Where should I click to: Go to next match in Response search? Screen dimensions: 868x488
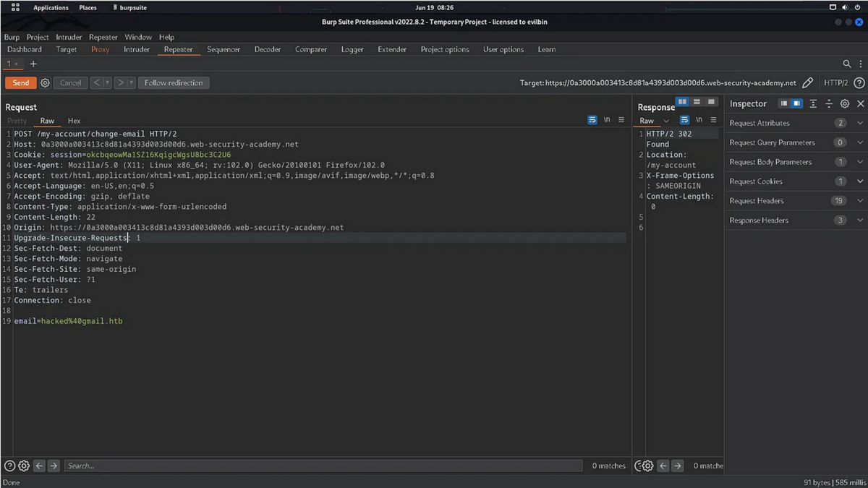(x=678, y=466)
